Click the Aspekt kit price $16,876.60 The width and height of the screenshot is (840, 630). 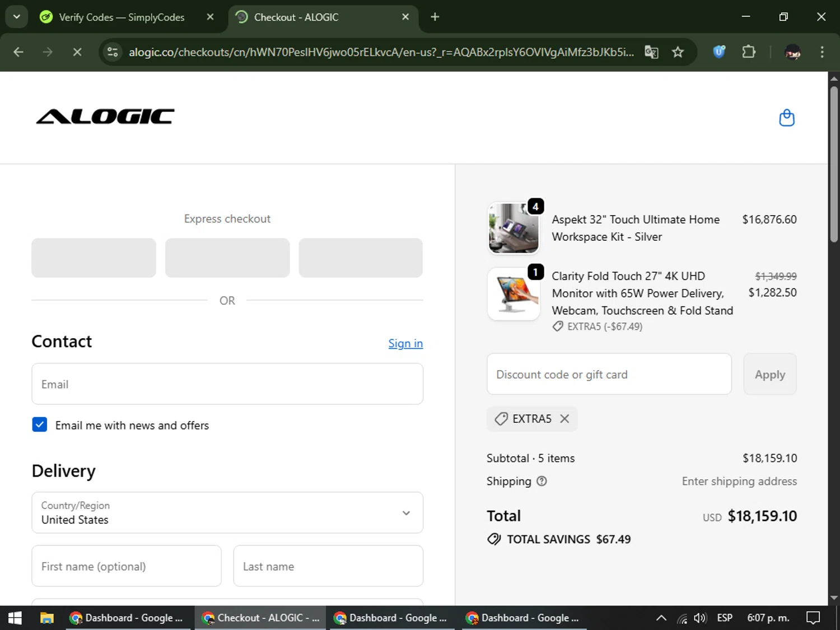(769, 220)
